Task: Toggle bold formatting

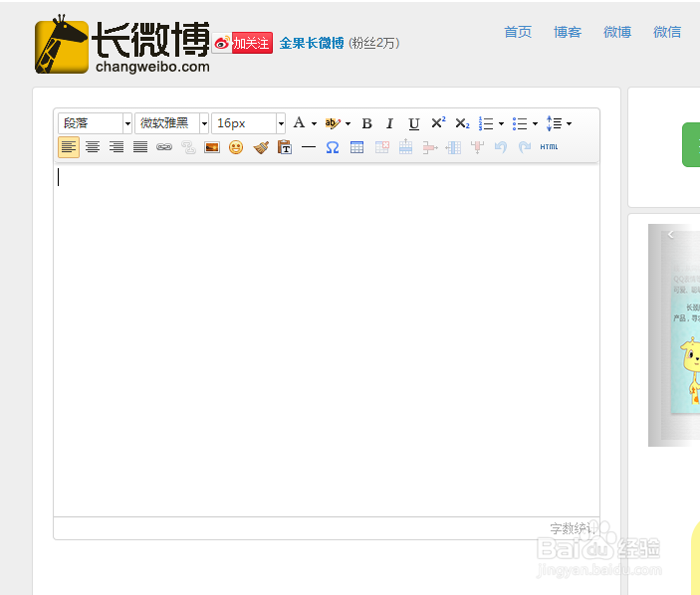Action: 367,123
